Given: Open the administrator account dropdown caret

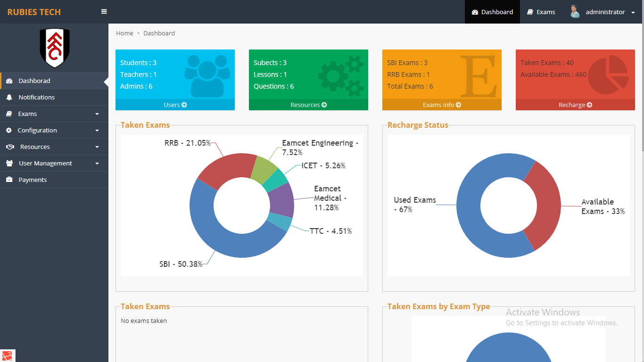Looking at the screenshot, I should pyautogui.click(x=633, y=13).
